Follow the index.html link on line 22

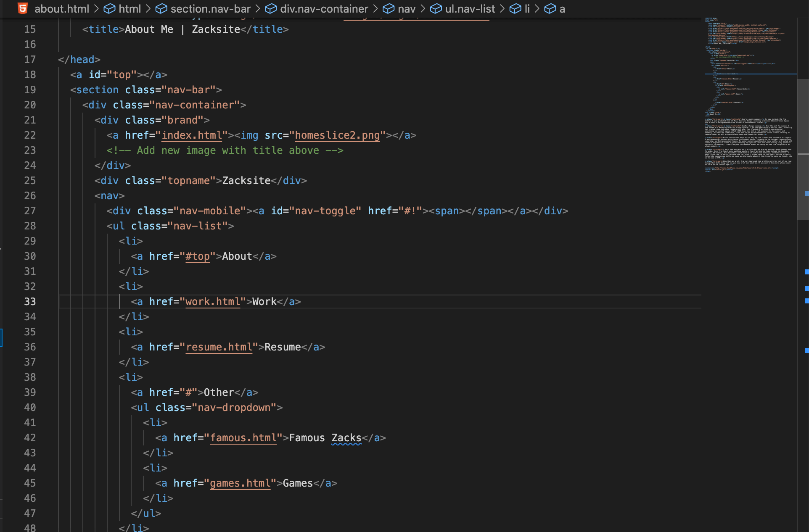[x=192, y=135]
